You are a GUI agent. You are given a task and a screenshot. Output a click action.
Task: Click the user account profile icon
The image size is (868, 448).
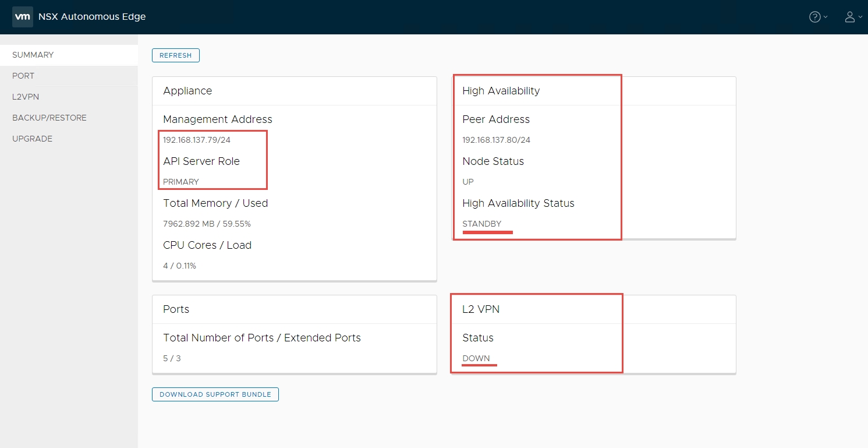pyautogui.click(x=850, y=17)
